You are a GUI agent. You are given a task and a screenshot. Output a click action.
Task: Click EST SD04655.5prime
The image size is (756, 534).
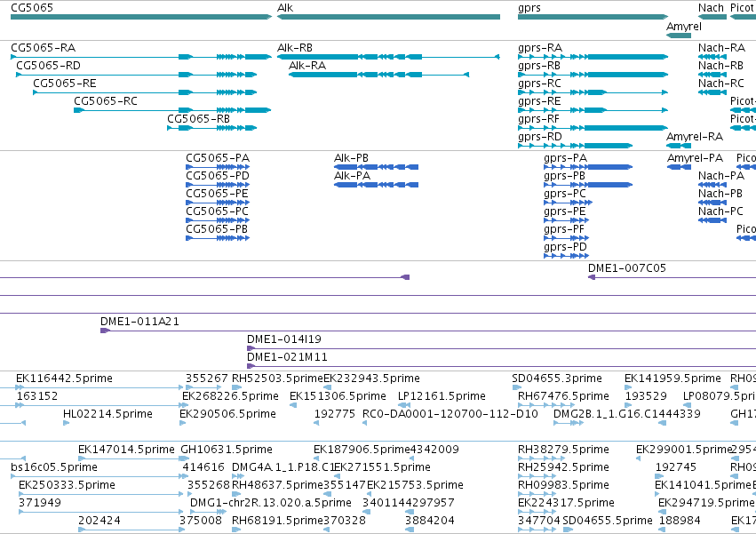[x=608, y=521]
